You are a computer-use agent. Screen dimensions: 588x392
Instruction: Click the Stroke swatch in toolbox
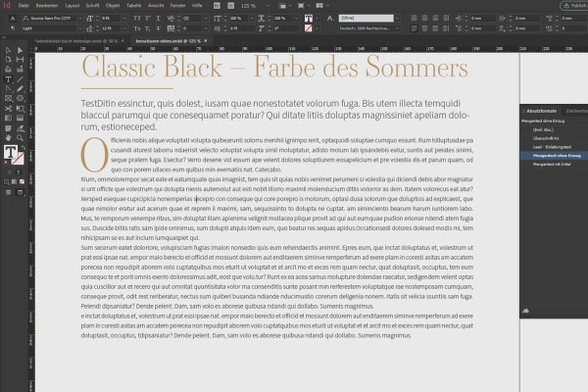point(19,159)
